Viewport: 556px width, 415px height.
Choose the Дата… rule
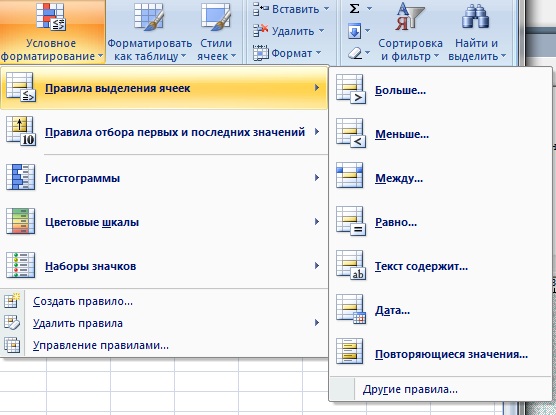pyautogui.click(x=440, y=310)
